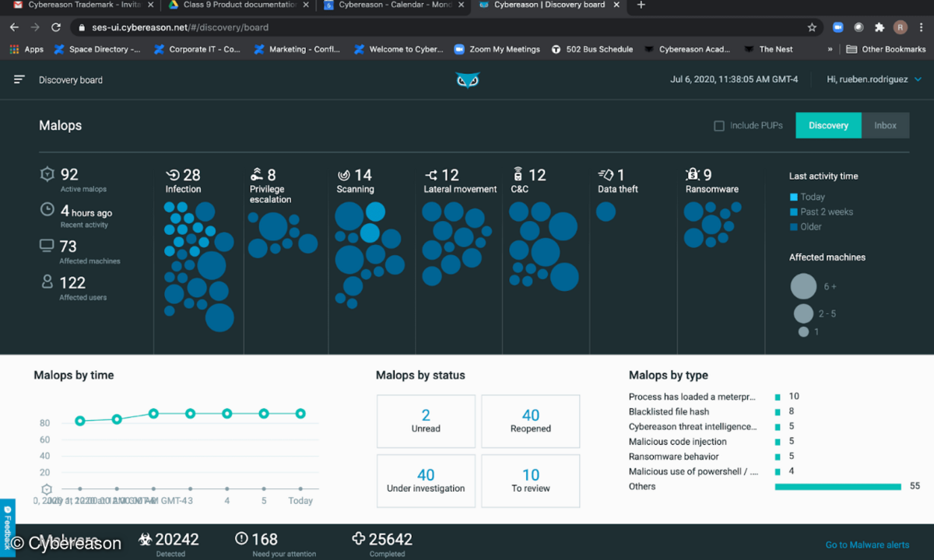Click the 6 + affected machines legend circle
The image size is (934, 560).
coord(804,286)
